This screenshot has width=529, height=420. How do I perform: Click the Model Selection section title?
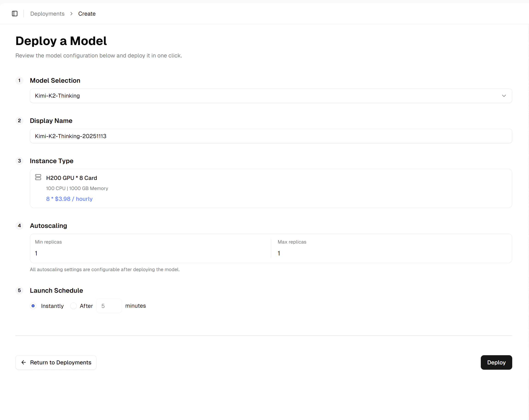click(55, 80)
